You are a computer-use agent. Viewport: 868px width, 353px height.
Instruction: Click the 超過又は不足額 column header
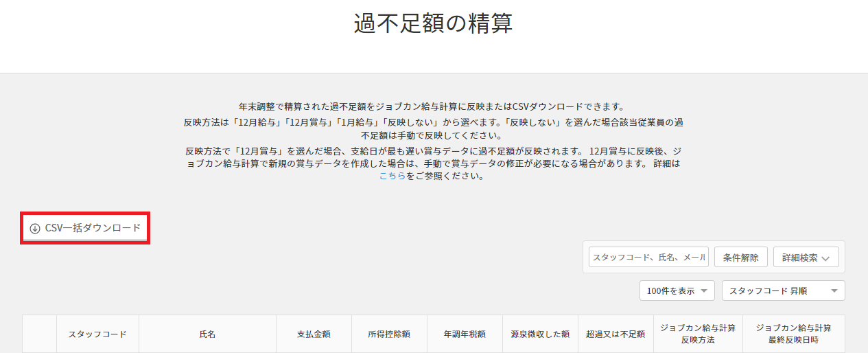pos(615,334)
